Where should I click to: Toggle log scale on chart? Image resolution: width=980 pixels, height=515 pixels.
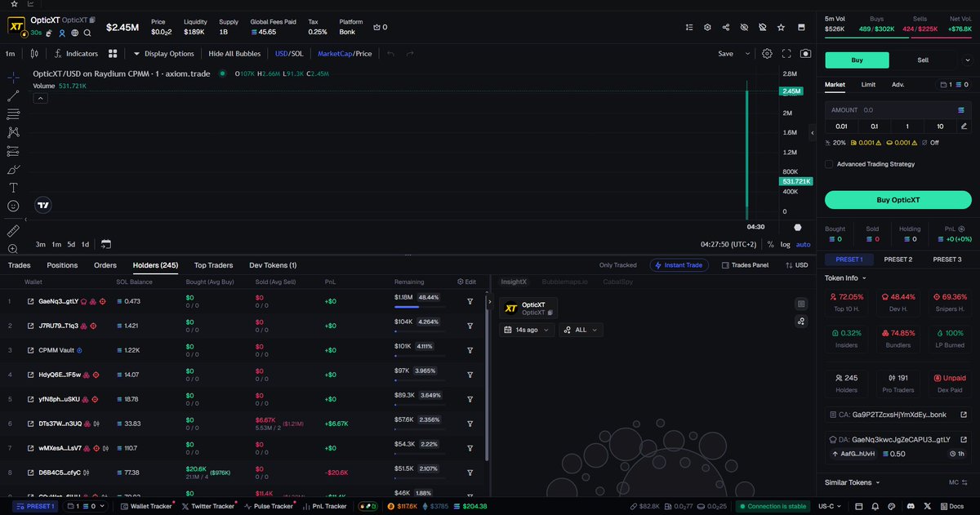(786, 244)
